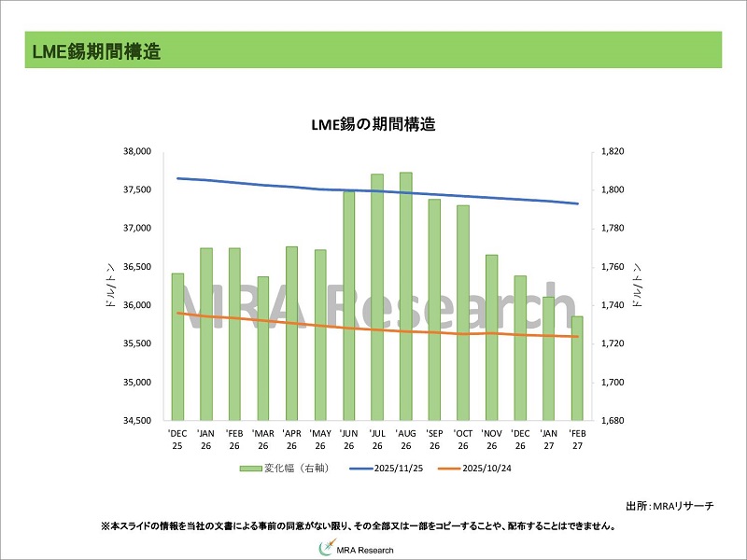Screen dimensions: 747x560
Task: Click the 1,680 right axis label
Action: (x=613, y=421)
